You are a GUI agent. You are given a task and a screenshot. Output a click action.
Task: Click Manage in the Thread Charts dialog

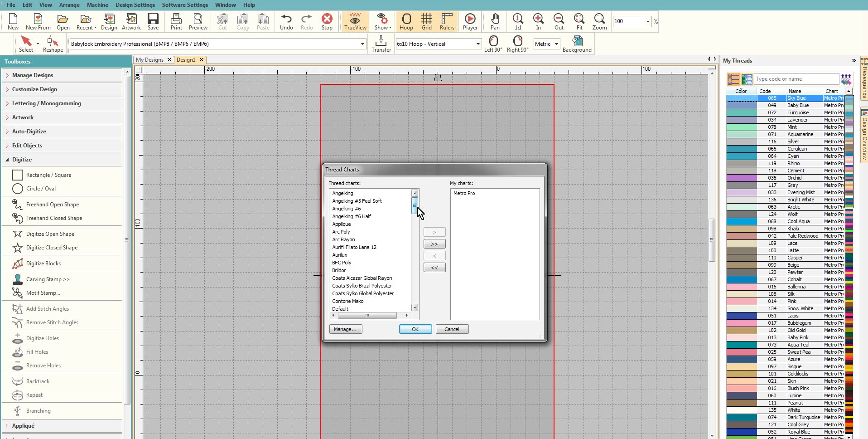(345, 329)
